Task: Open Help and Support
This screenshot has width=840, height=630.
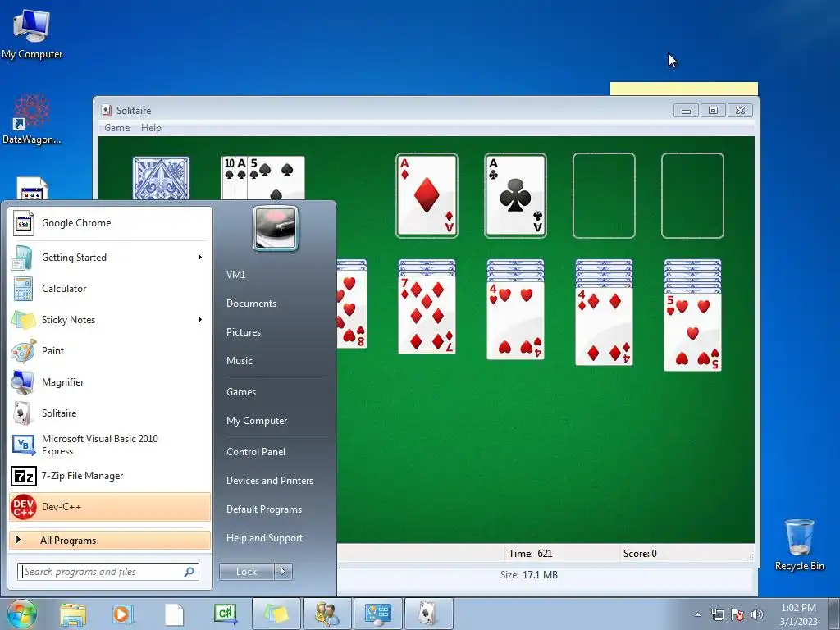Action: (264, 538)
